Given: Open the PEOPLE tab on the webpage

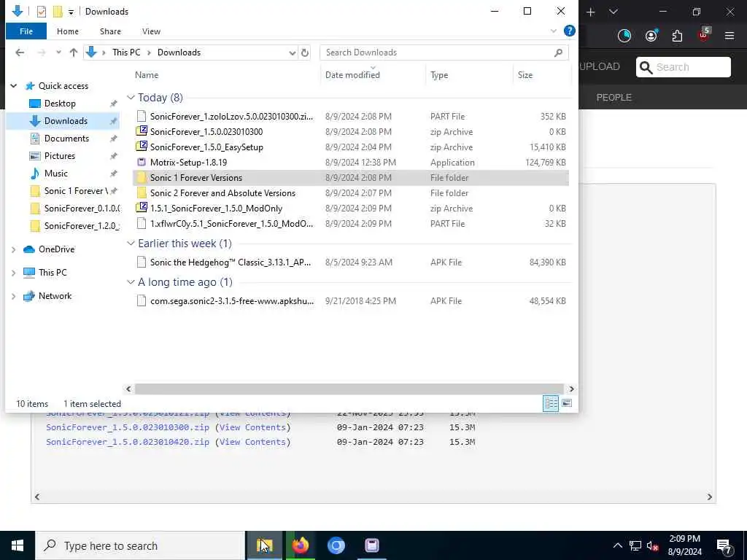Looking at the screenshot, I should point(614,97).
